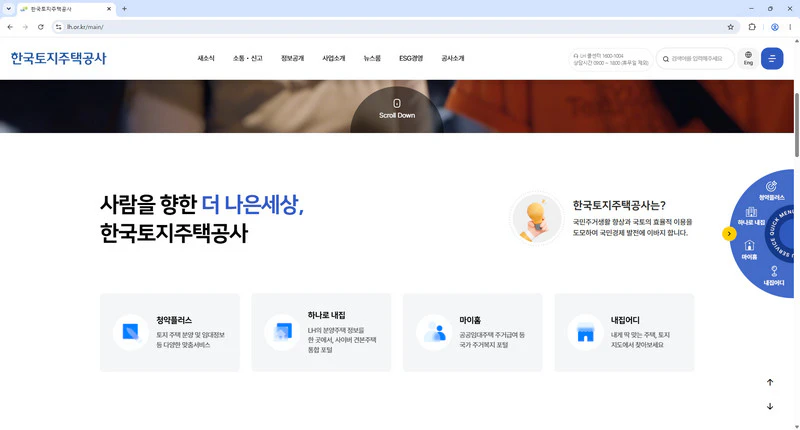Click the 내집어디 card store icon
The height and width of the screenshot is (430, 800).
(585, 332)
